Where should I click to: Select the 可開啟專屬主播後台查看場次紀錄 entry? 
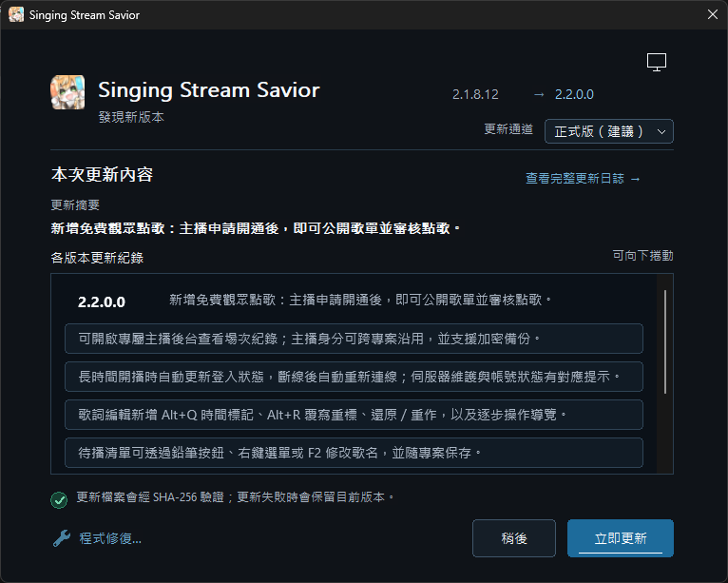(354, 339)
